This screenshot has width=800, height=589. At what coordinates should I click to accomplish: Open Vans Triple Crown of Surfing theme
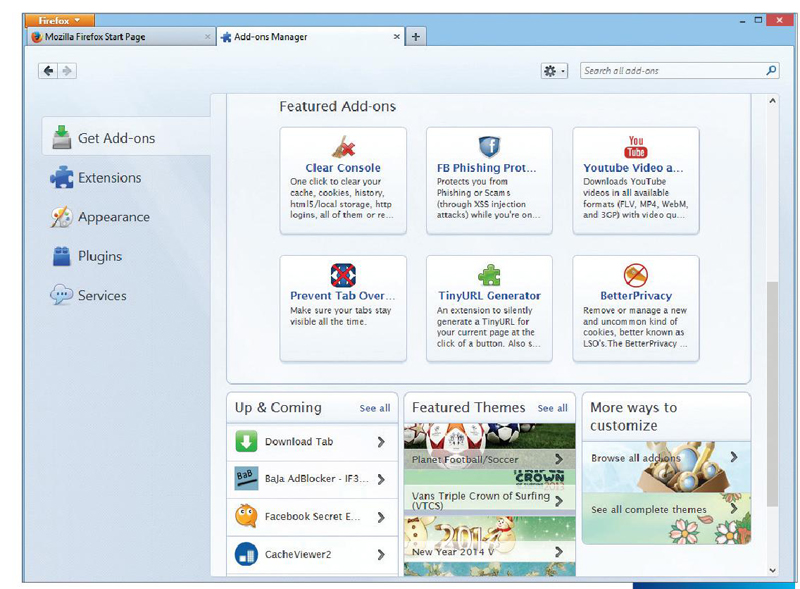coord(489,492)
